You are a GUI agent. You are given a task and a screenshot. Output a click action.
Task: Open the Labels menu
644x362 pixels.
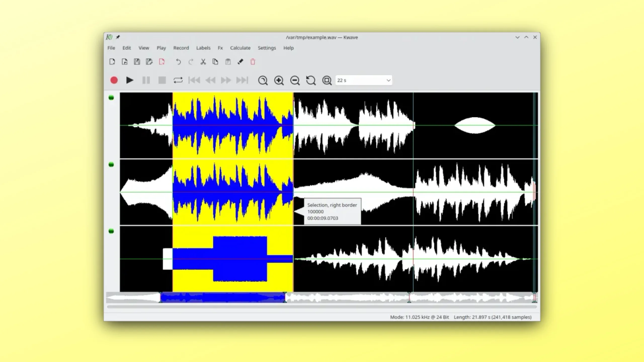203,48
